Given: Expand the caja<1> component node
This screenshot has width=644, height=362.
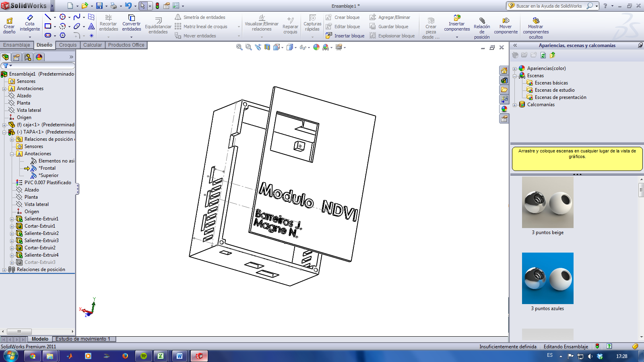Looking at the screenshot, I should point(4,125).
